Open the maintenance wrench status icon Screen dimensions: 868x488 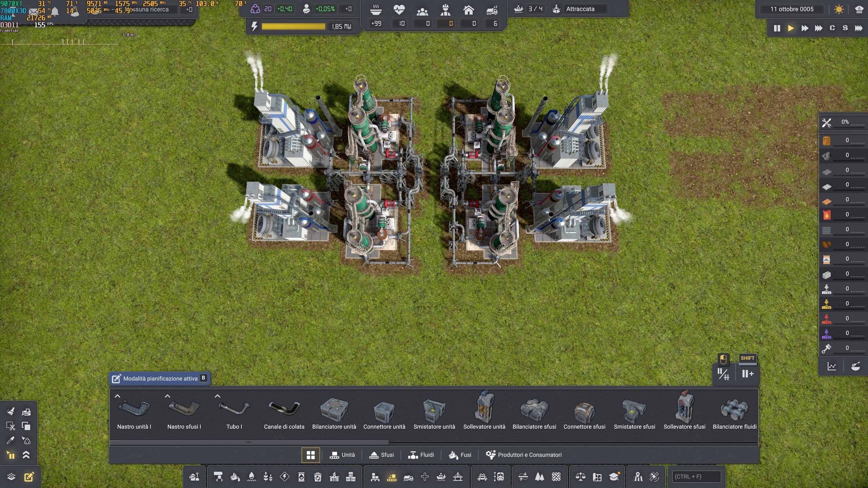827,122
